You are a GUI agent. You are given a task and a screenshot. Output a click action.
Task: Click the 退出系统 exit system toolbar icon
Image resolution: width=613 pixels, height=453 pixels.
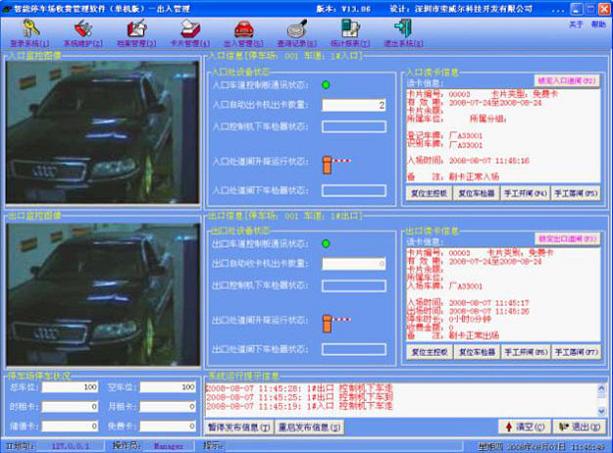[402, 33]
